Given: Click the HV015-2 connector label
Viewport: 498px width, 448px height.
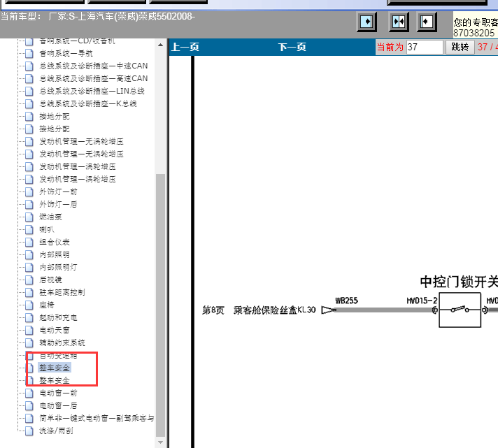Looking at the screenshot, I should click(x=422, y=301).
